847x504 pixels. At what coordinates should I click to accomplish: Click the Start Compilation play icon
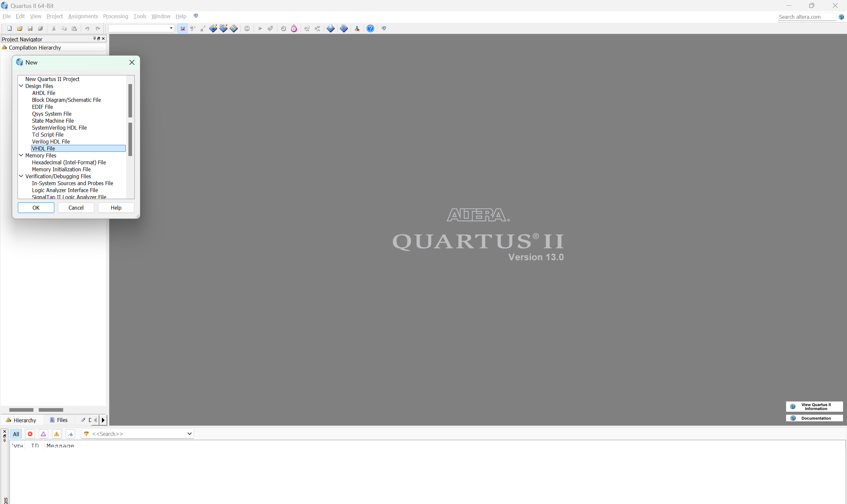click(x=260, y=28)
